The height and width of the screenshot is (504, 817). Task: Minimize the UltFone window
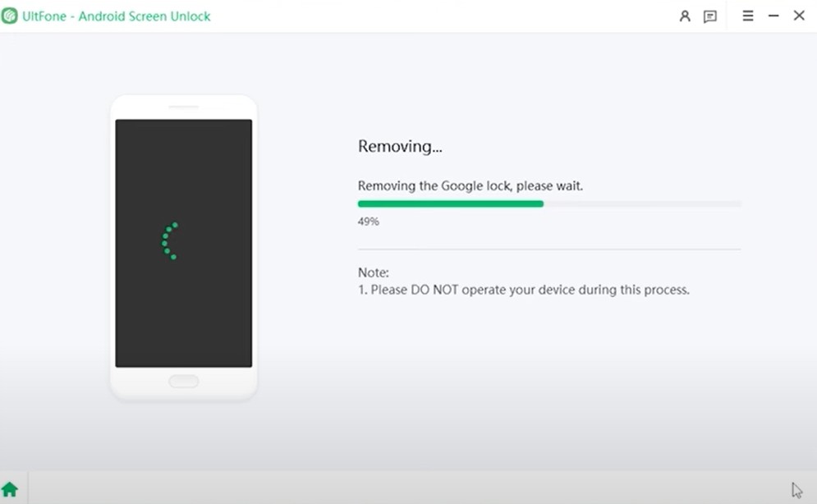point(773,16)
